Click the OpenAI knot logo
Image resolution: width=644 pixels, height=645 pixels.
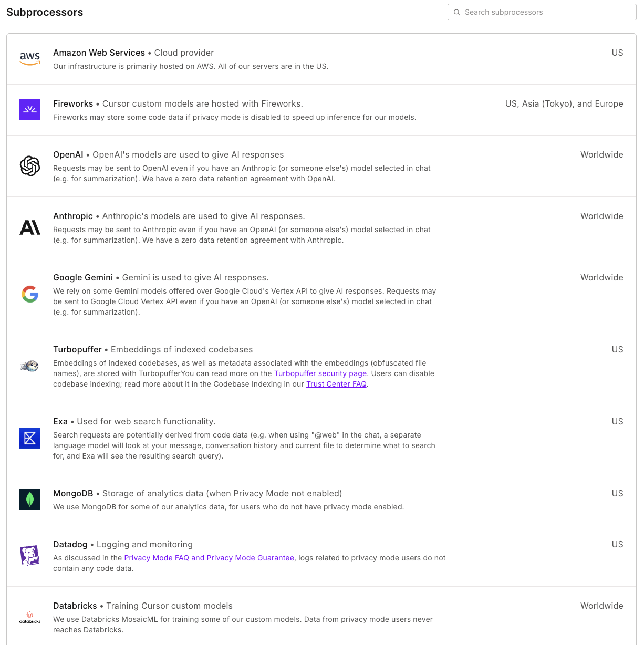[30, 166]
